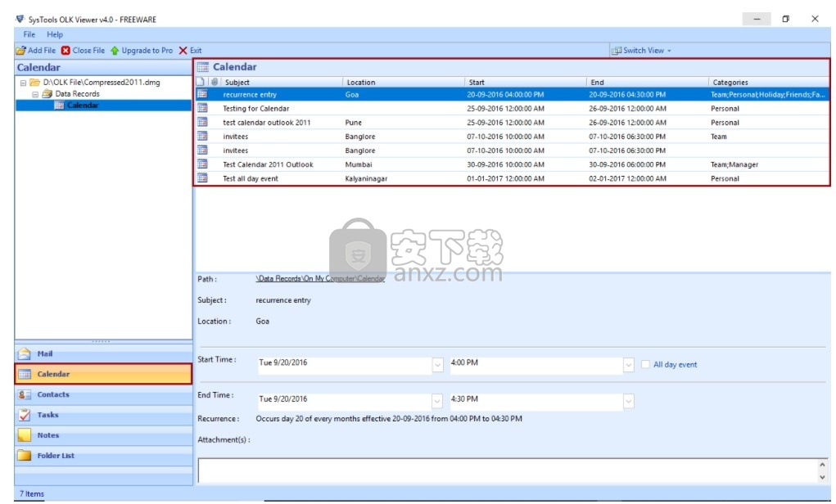Viewport: 836px width, 504px height.
Task: Open the File menu
Action: (x=29, y=34)
